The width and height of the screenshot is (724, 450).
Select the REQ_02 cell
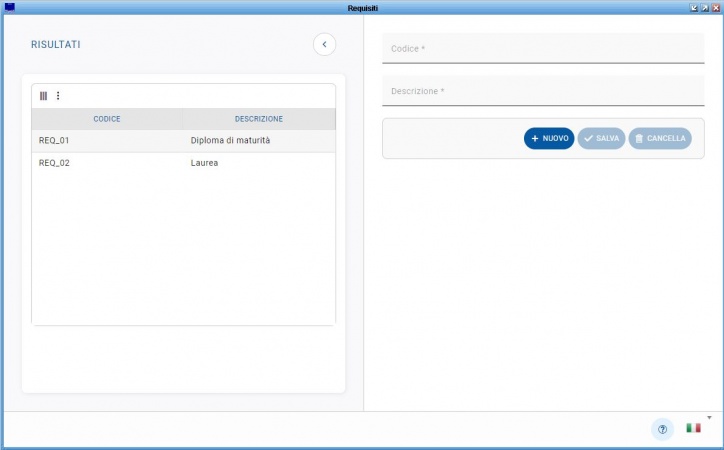click(107, 163)
